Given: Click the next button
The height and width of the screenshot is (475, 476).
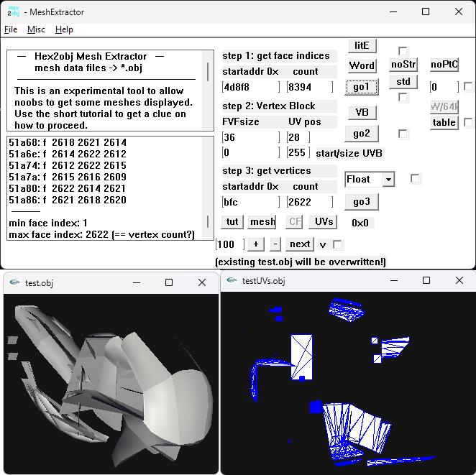Looking at the screenshot, I should 300,244.
